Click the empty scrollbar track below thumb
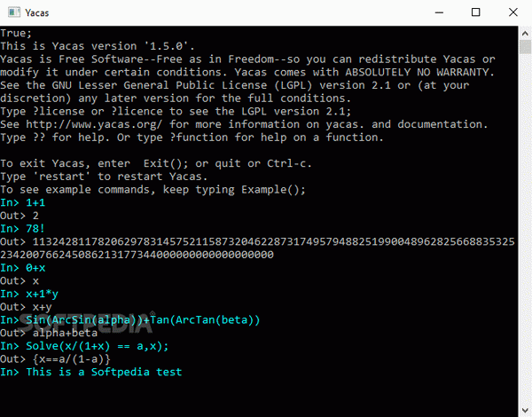 point(525,227)
